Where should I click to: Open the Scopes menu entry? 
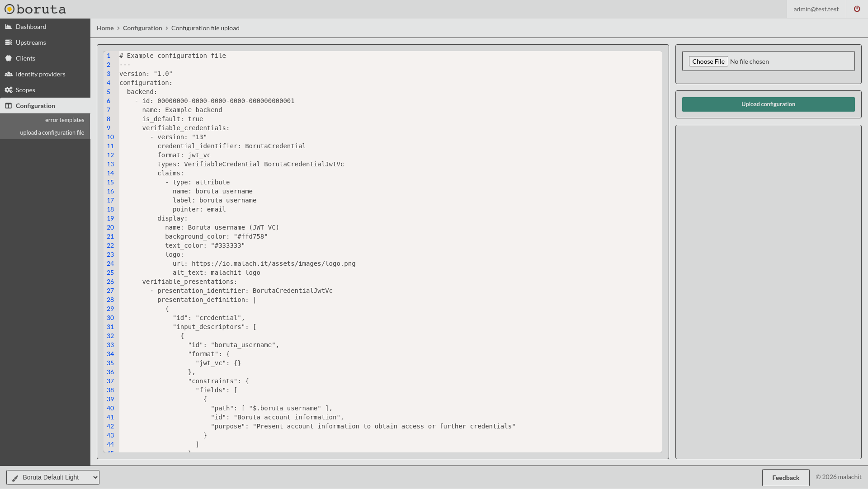pyautogui.click(x=45, y=90)
